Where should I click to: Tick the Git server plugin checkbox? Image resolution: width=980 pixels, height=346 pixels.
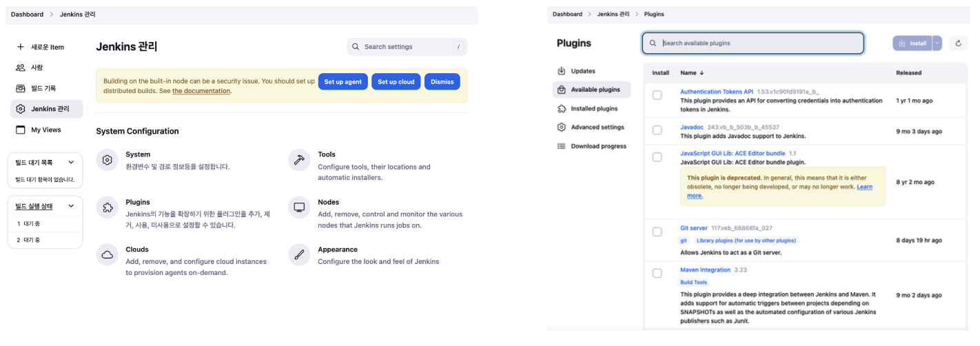point(657,231)
